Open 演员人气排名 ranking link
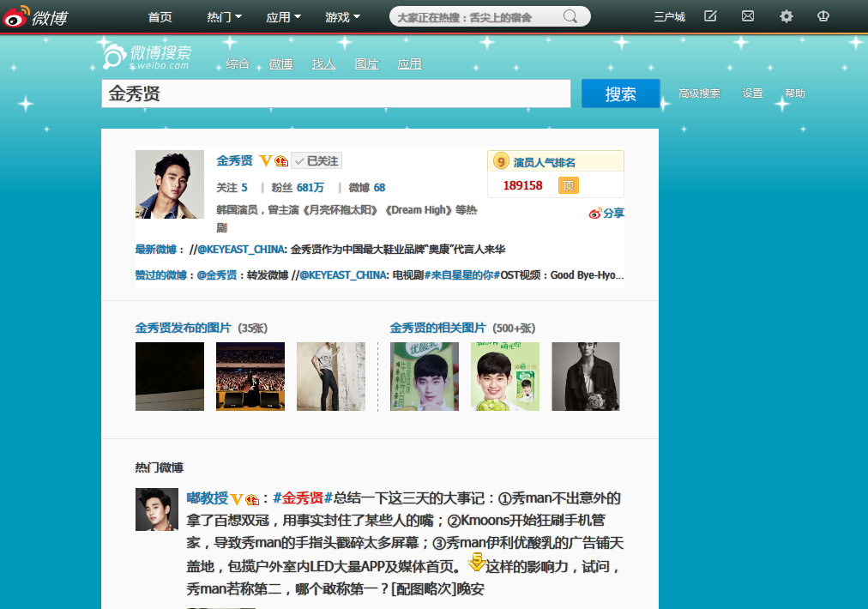 pos(544,162)
